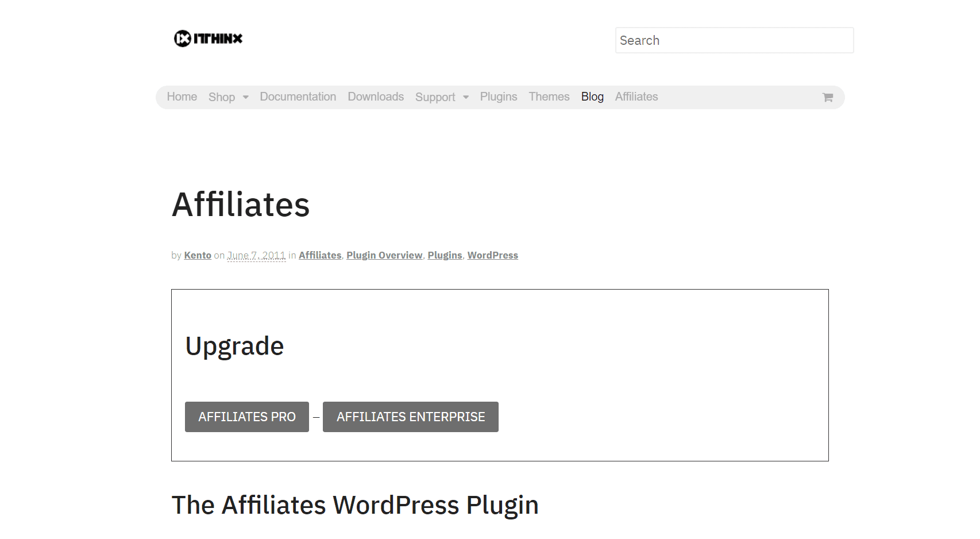
Task: Click inside the Search input field
Action: click(734, 40)
